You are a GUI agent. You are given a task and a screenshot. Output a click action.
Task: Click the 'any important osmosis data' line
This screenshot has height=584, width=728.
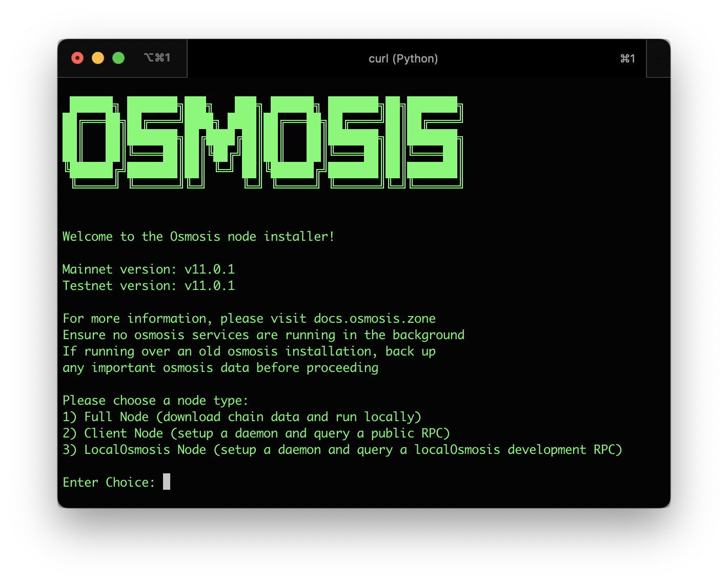(x=220, y=368)
